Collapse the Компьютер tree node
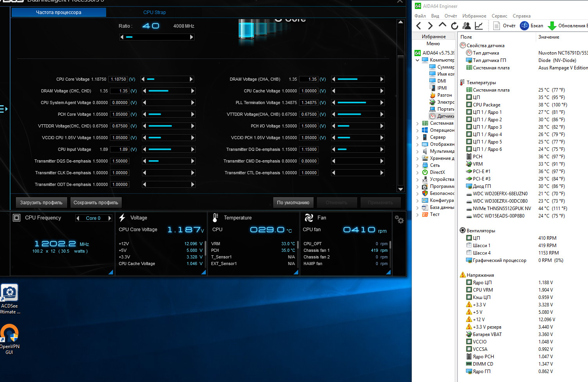588x382 pixels. (x=418, y=60)
